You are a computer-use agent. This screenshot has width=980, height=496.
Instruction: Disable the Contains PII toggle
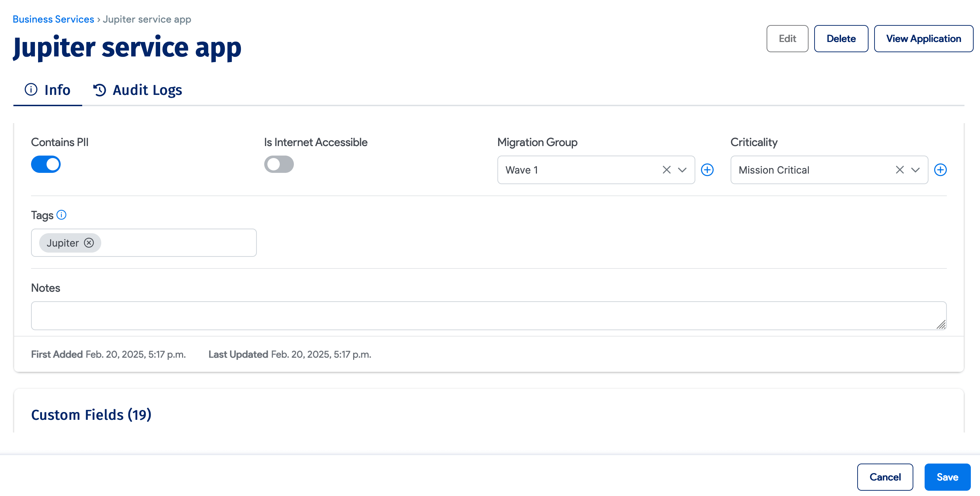pos(46,164)
